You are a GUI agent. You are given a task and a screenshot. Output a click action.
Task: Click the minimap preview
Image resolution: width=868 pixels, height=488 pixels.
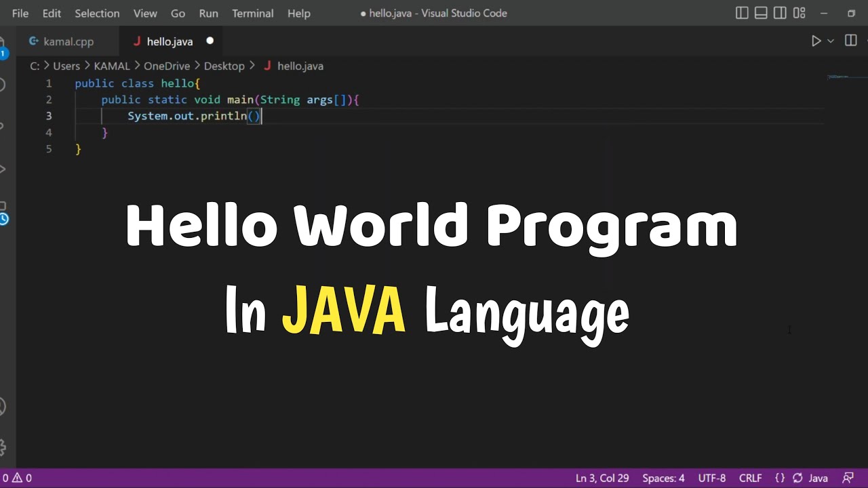click(x=838, y=77)
